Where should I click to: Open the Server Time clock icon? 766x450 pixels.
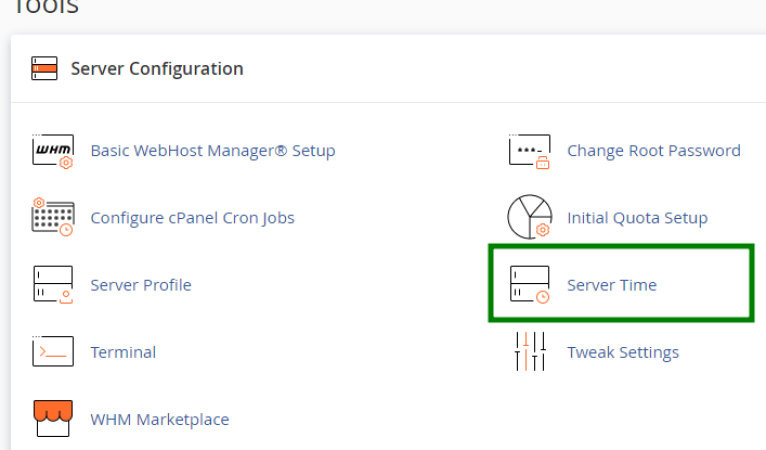tap(530, 284)
